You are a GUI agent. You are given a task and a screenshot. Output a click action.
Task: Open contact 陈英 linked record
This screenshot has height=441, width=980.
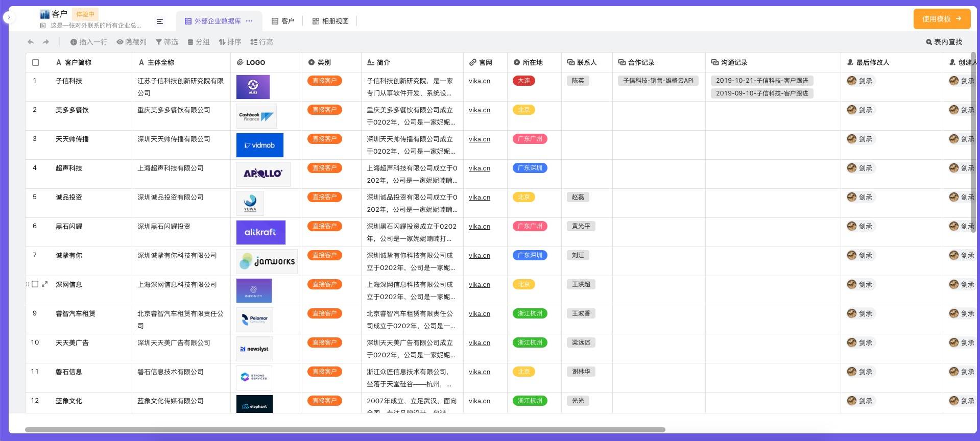pyautogui.click(x=578, y=81)
